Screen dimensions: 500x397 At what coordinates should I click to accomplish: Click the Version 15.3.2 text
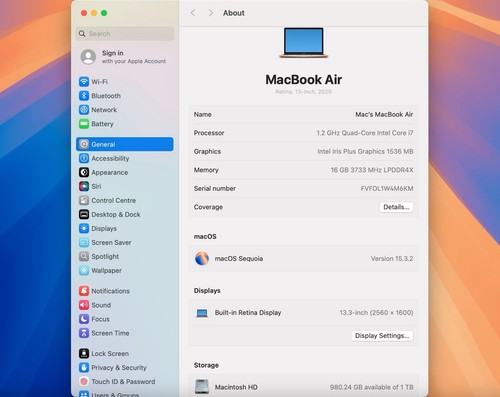click(392, 258)
